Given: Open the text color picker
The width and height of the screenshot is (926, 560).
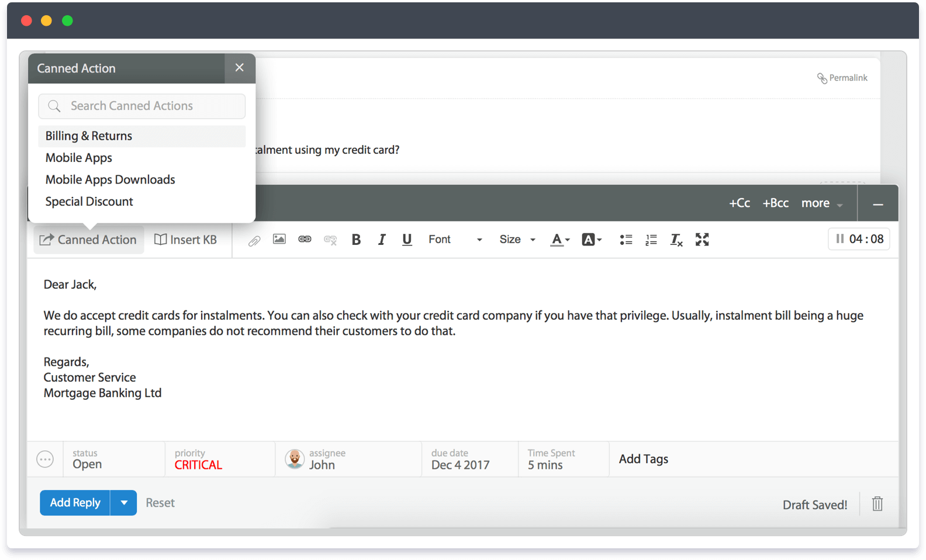Looking at the screenshot, I should click(560, 240).
